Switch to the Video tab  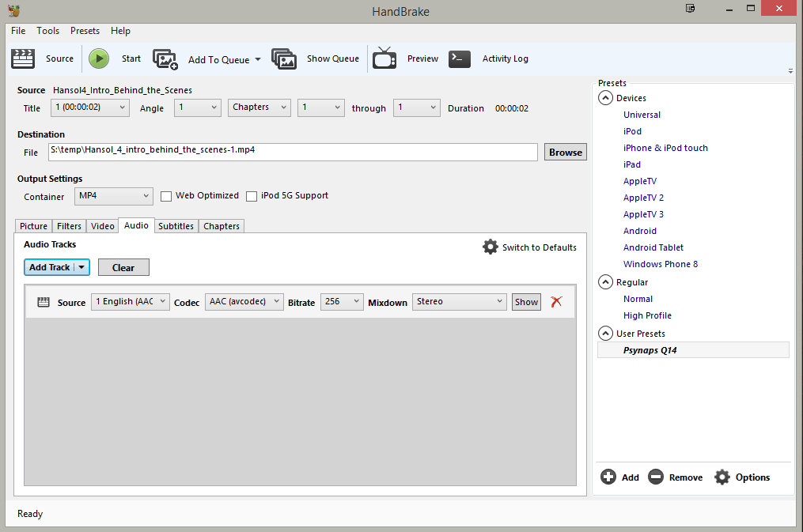[x=102, y=226]
